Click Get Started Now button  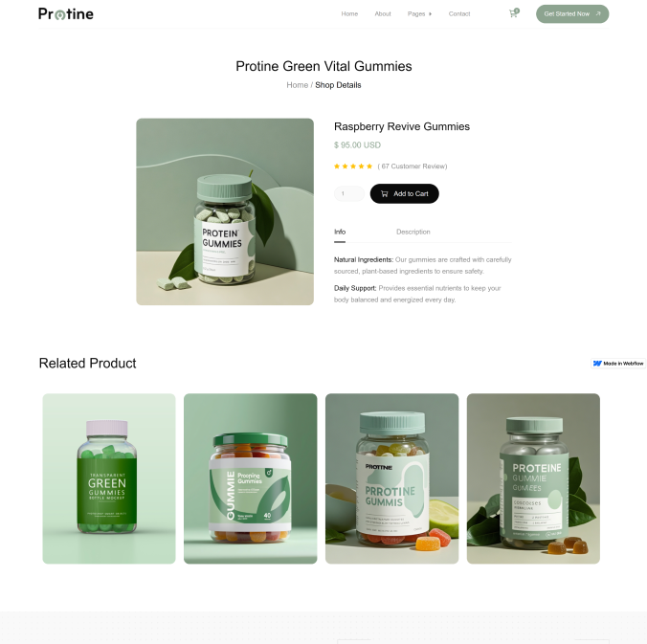tap(572, 14)
